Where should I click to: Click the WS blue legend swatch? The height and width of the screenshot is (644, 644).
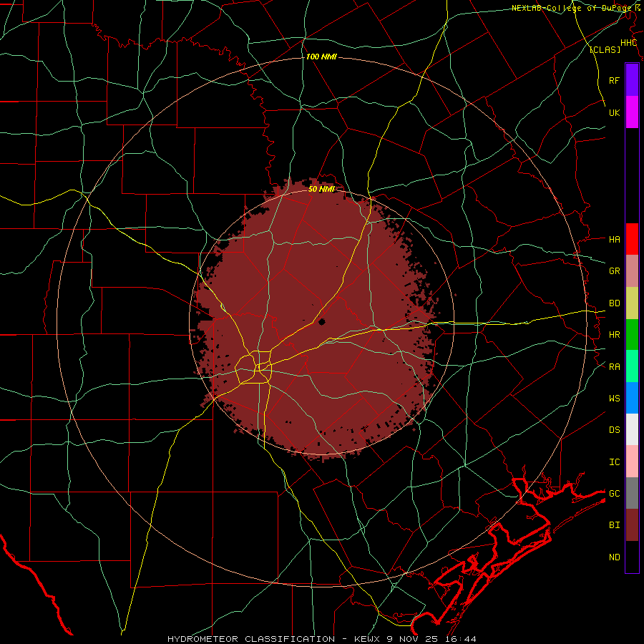click(632, 398)
